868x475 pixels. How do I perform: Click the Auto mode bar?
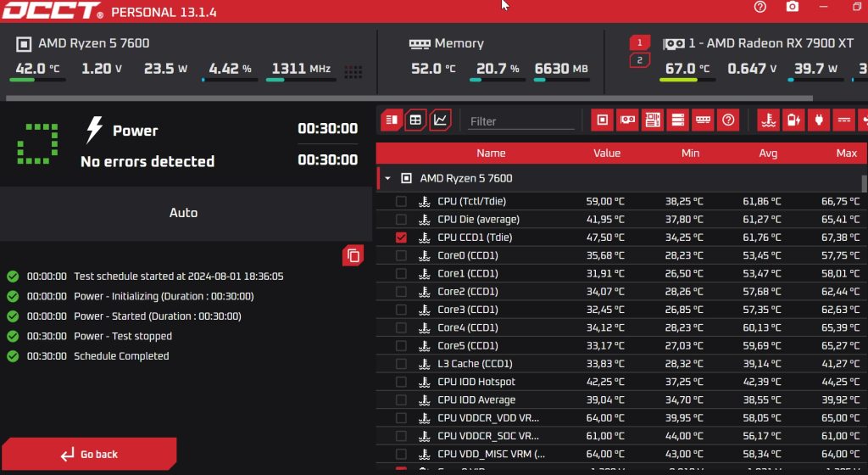click(186, 213)
